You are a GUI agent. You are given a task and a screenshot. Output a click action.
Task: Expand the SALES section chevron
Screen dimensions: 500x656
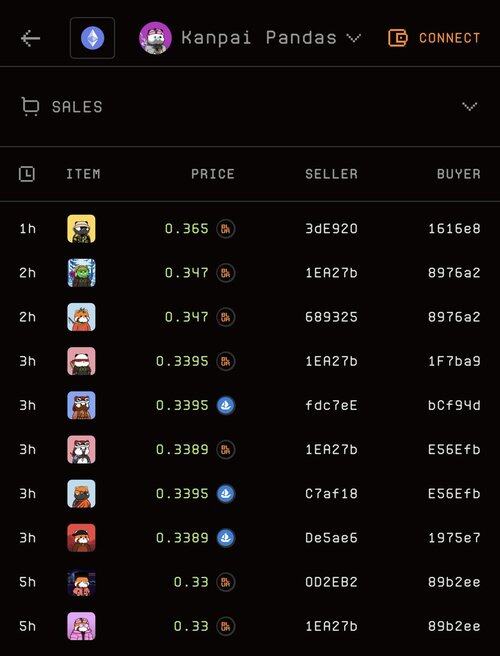(x=469, y=106)
